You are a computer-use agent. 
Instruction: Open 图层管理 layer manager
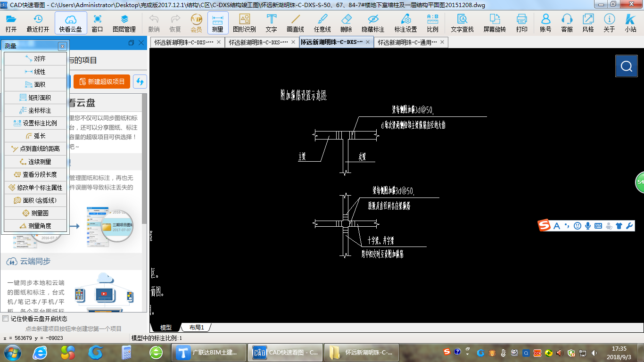coord(124,23)
